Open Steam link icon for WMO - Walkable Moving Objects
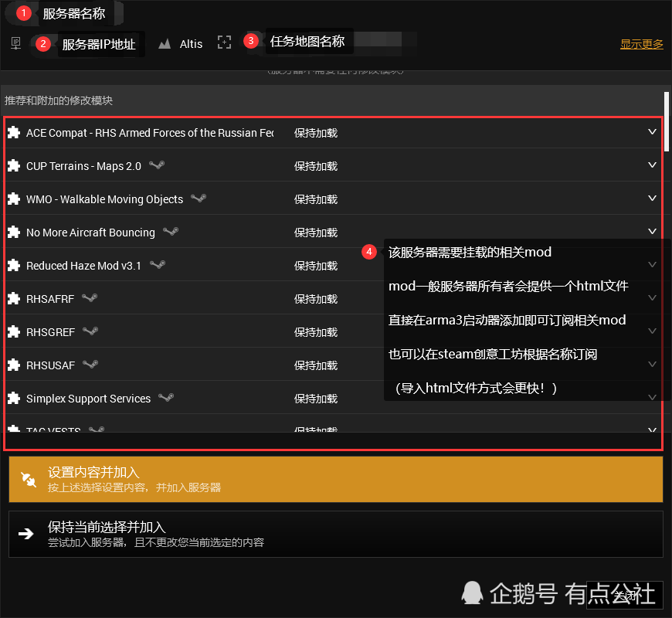This screenshot has width=672, height=618. point(199,198)
